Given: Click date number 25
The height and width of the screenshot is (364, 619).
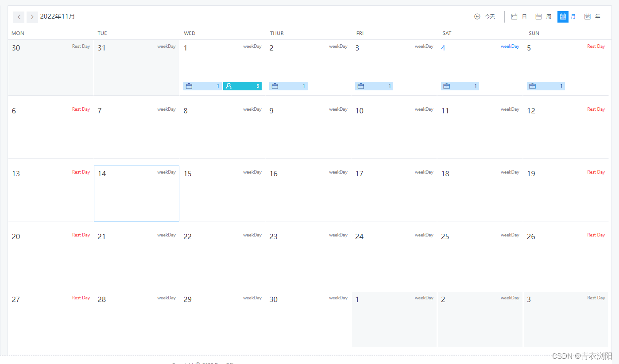Looking at the screenshot, I should pyautogui.click(x=445, y=236).
